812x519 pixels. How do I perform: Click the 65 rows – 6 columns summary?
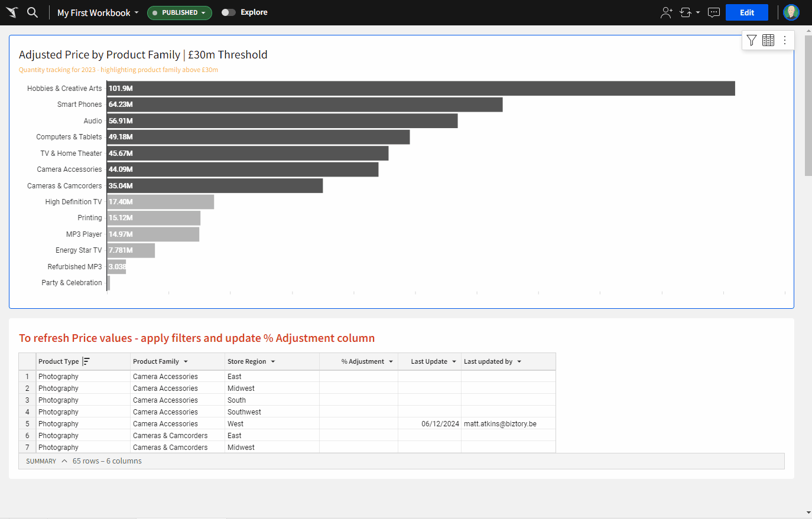107,461
